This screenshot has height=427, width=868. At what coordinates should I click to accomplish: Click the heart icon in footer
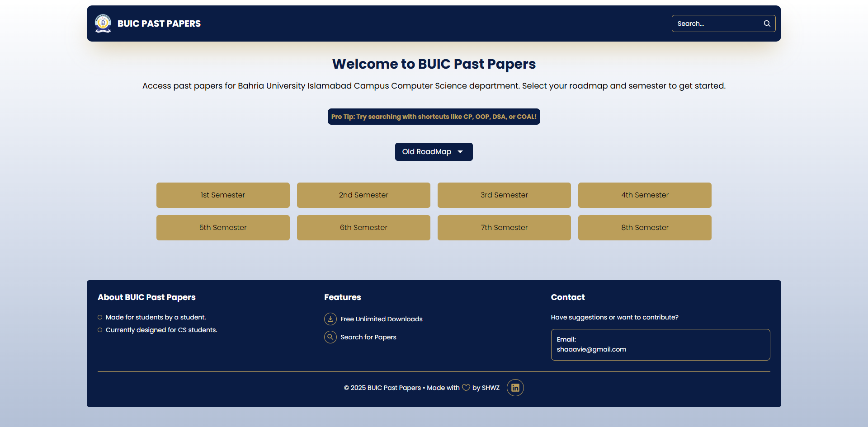[x=466, y=388]
